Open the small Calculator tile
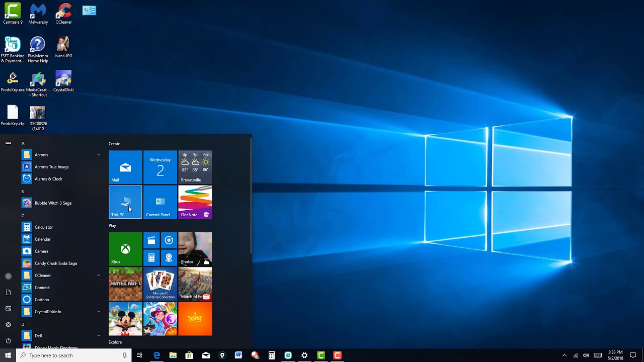Image resolution: width=644 pixels, height=362 pixels. (x=151, y=257)
